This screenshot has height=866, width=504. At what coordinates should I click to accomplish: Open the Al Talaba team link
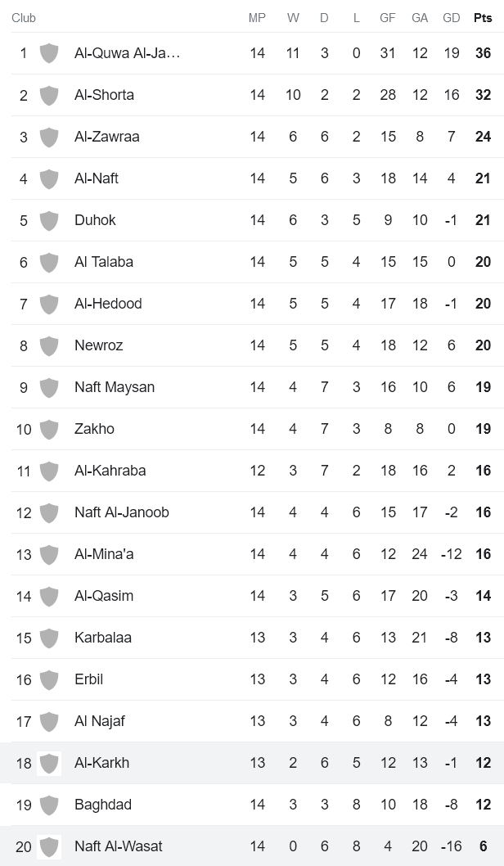(104, 262)
